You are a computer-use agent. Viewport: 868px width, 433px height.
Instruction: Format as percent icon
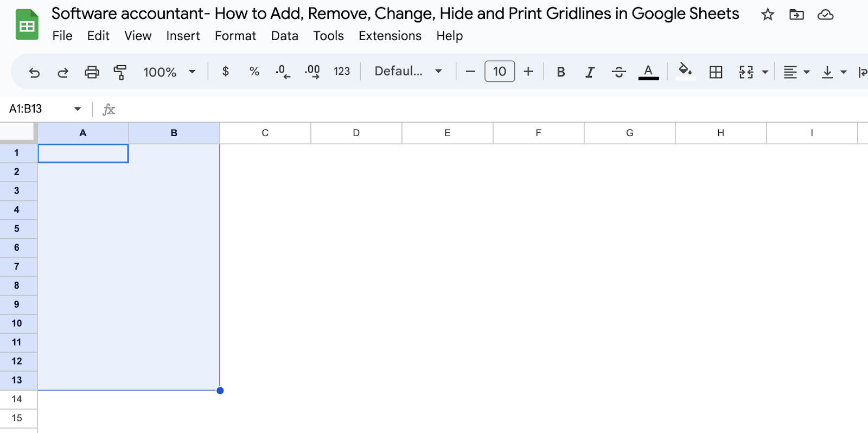click(x=254, y=71)
